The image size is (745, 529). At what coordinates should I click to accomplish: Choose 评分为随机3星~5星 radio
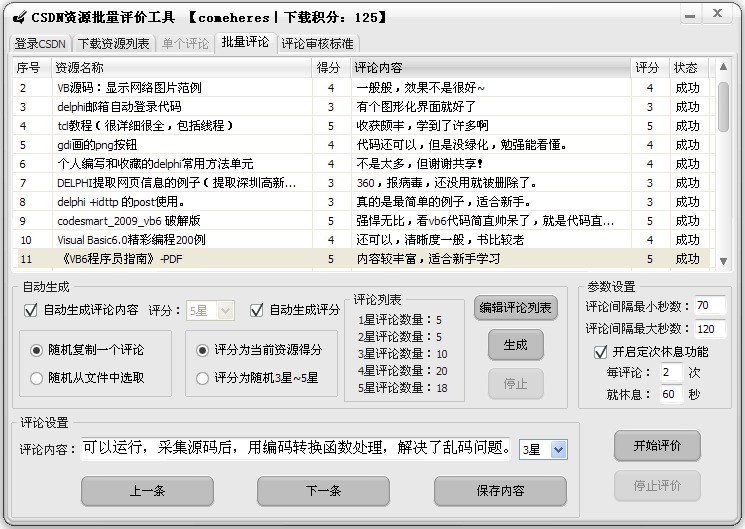pyautogui.click(x=257, y=378)
